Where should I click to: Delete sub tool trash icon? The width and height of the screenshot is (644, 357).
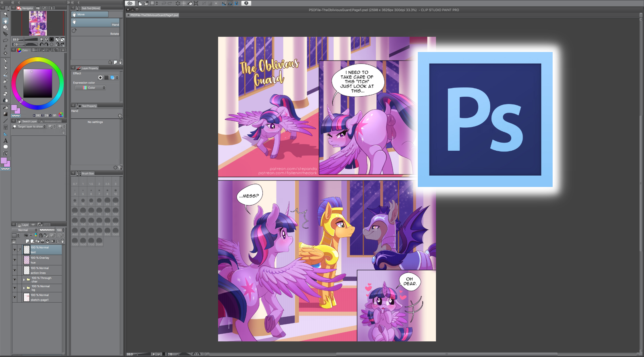click(x=120, y=62)
